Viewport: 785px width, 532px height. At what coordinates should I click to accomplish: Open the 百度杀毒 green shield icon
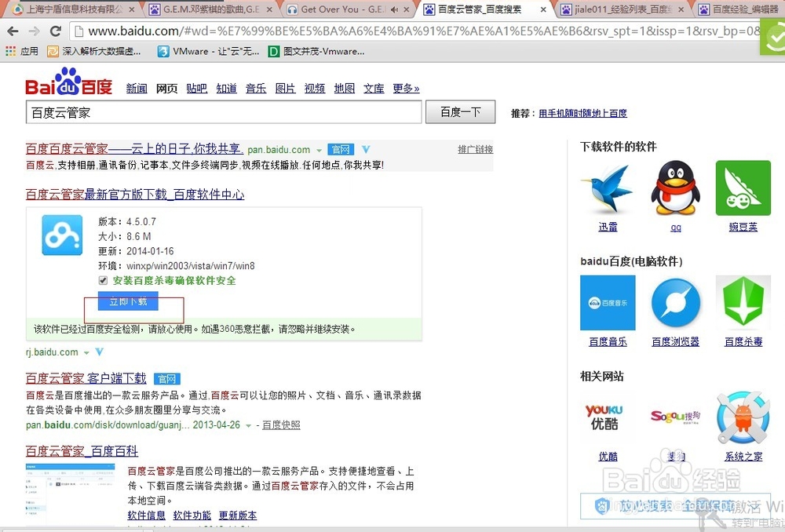tap(743, 303)
